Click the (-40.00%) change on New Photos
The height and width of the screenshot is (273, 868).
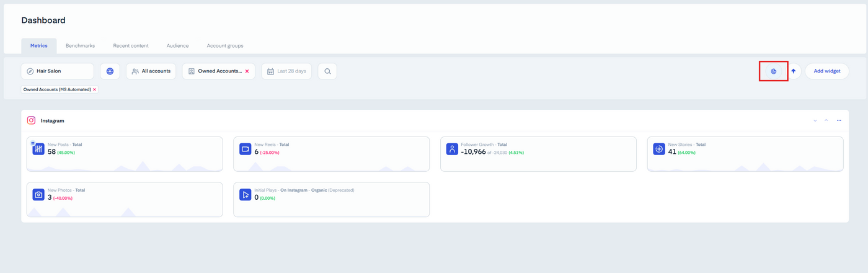(63, 198)
